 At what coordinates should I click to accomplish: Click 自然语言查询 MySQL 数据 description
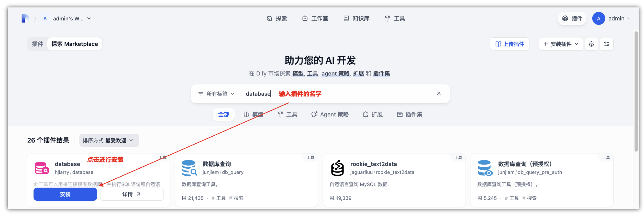click(359, 184)
